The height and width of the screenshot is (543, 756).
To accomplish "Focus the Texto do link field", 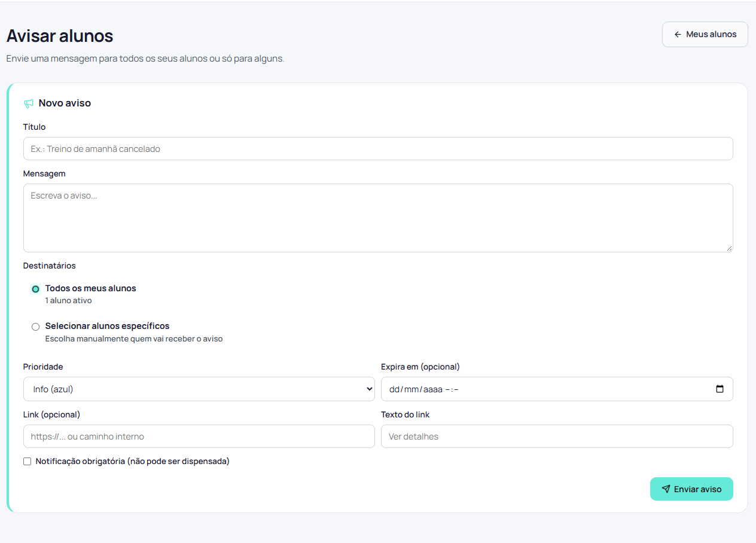I will (x=557, y=437).
